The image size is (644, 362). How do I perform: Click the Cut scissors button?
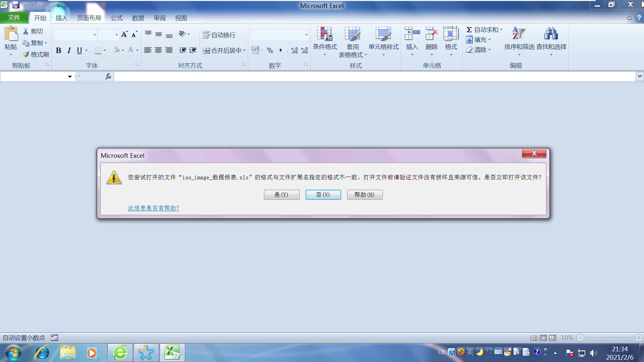pyautogui.click(x=33, y=31)
